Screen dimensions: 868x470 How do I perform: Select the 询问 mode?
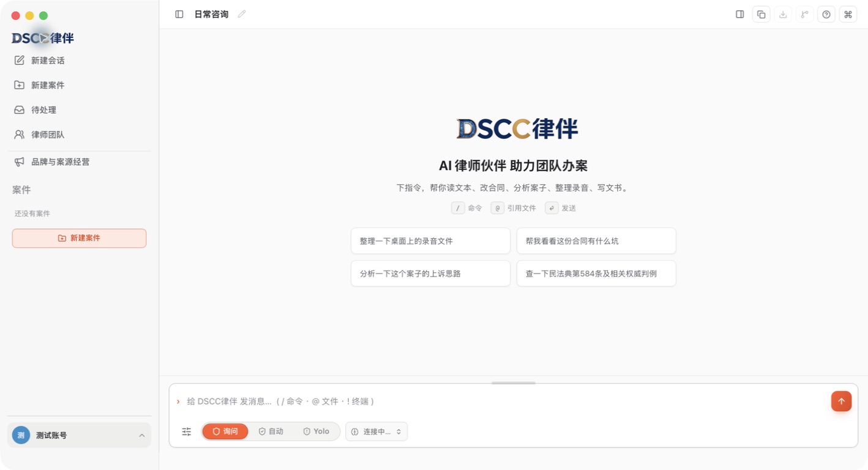(x=225, y=431)
